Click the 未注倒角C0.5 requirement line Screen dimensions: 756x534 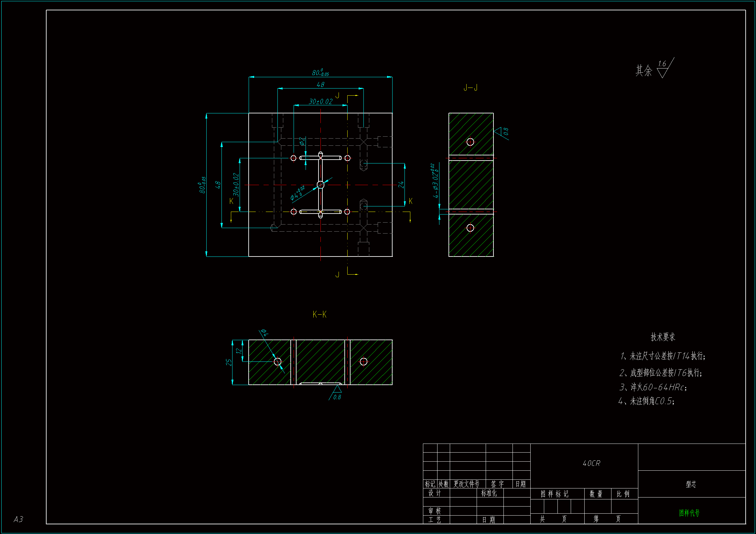pyautogui.click(x=646, y=401)
